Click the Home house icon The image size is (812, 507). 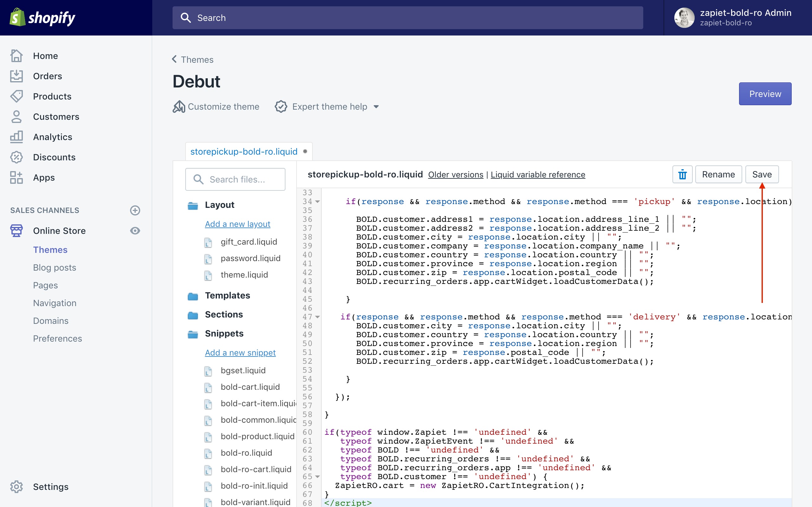(x=16, y=56)
